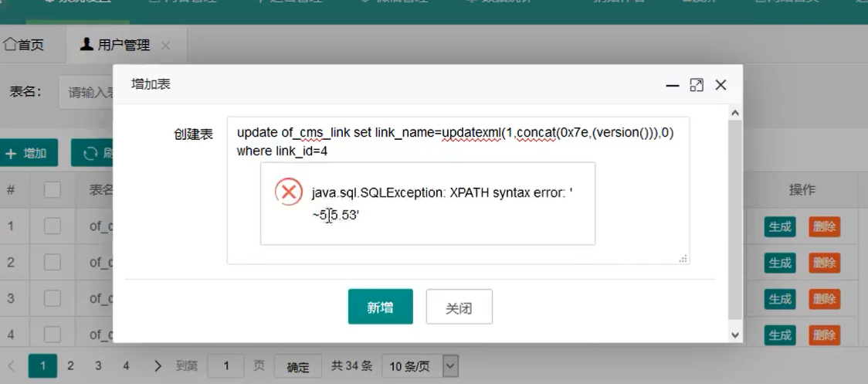Close the 用户管理 tab with its x
Screen dimensions: 868x384
coord(165,46)
